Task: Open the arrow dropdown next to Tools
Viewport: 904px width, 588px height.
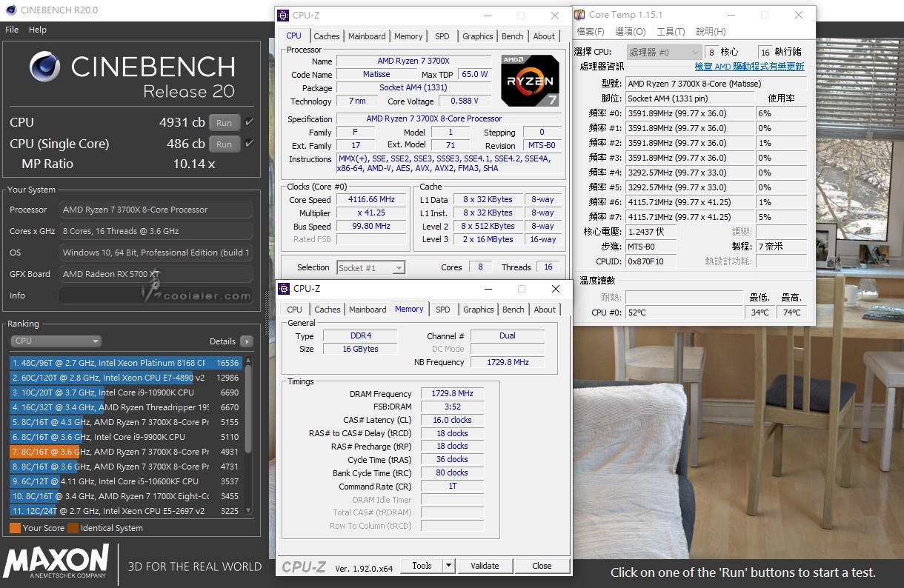Action: click(x=448, y=566)
